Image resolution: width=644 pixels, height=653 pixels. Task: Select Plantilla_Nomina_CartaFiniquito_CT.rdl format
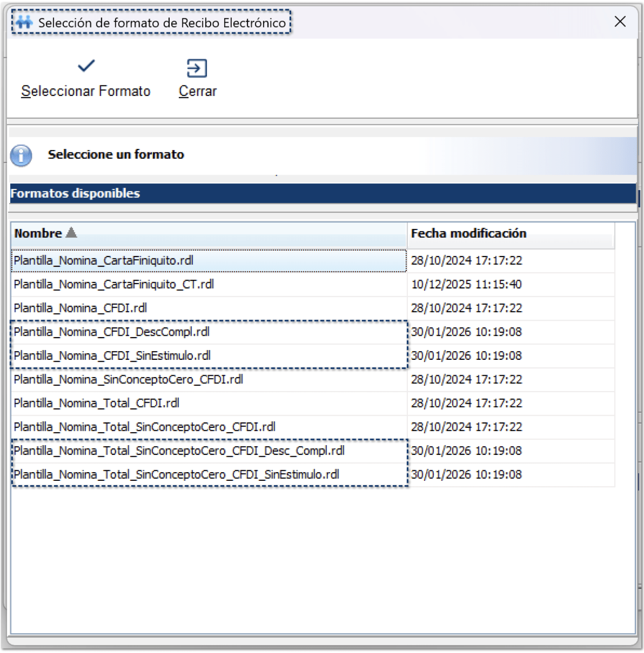pyautogui.click(x=114, y=285)
